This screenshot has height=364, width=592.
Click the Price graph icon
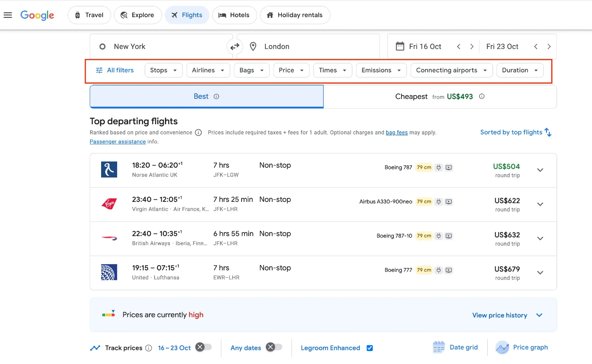click(502, 348)
